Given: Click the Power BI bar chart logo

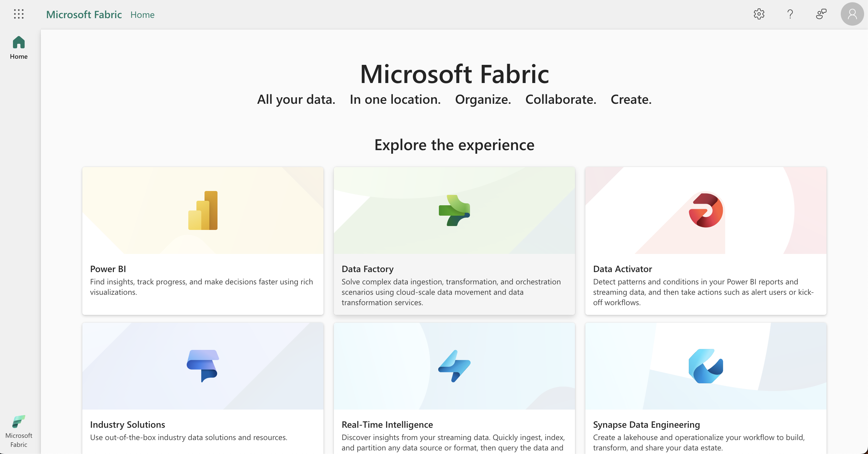Looking at the screenshot, I should tap(203, 211).
